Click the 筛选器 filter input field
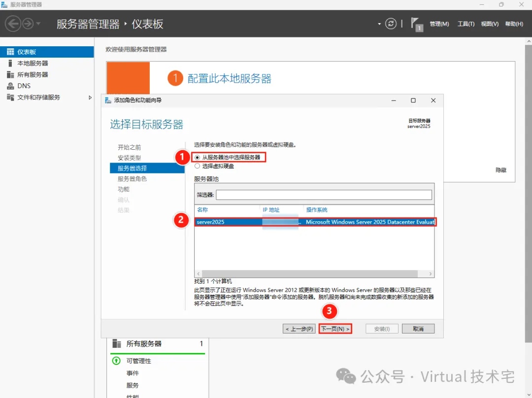This screenshot has height=398, width=532. 324,195
